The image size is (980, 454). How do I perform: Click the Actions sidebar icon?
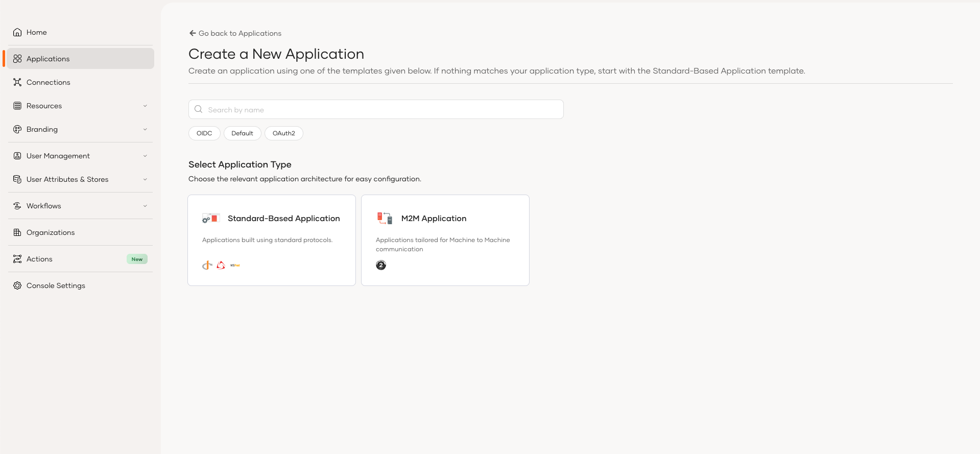tap(17, 259)
